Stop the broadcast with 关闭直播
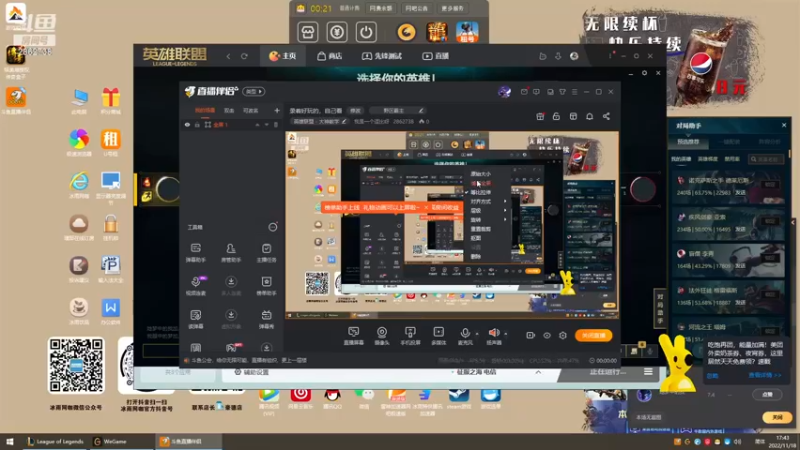This screenshot has width=800, height=450. [x=593, y=335]
